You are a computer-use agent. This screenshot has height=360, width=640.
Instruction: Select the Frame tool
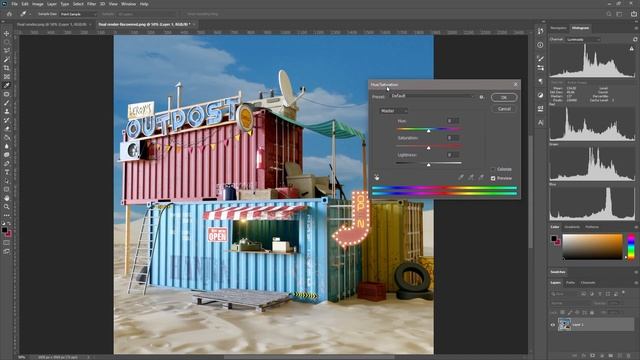(7, 77)
